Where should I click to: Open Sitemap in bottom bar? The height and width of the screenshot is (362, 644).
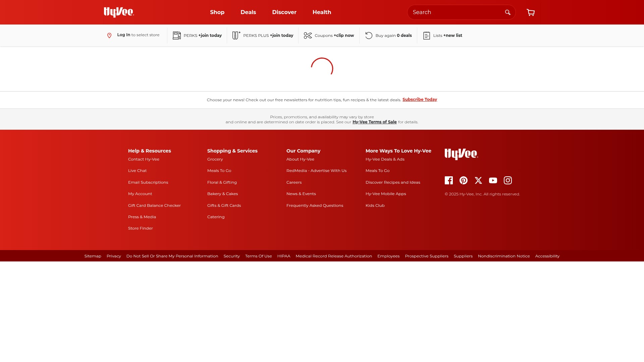point(93,256)
